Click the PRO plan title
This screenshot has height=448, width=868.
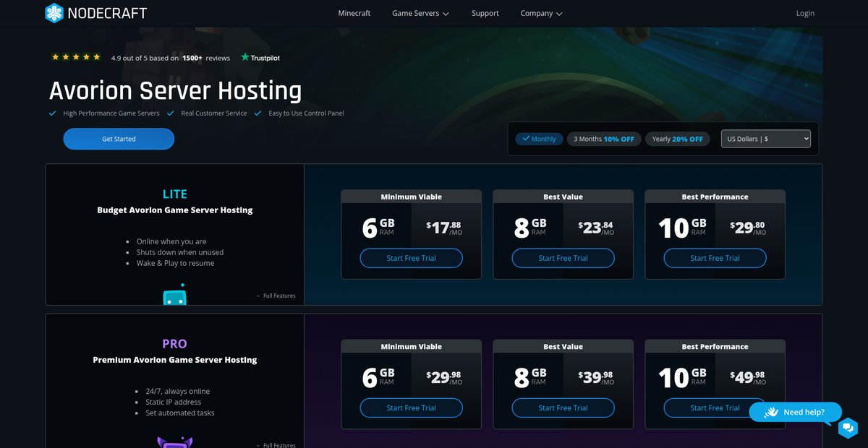(175, 344)
